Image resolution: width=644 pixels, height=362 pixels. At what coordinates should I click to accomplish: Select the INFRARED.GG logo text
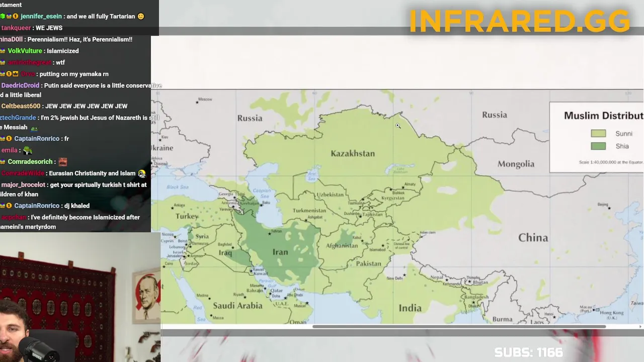(520, 21)
